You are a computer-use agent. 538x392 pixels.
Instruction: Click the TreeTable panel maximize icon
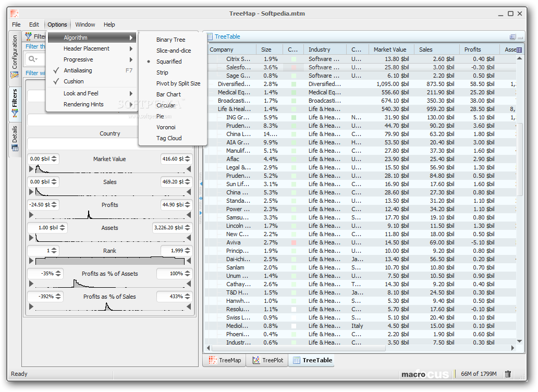click(512, 36)
